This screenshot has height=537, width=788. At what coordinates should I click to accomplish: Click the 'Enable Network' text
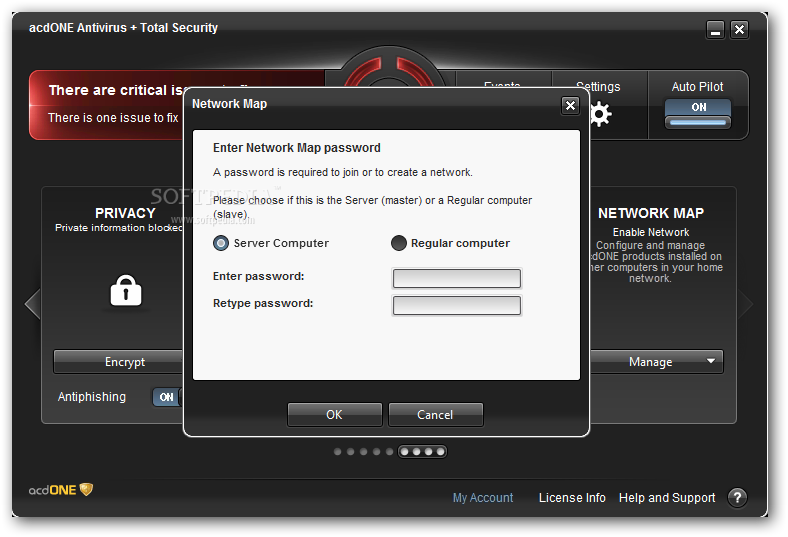(651, 232)
